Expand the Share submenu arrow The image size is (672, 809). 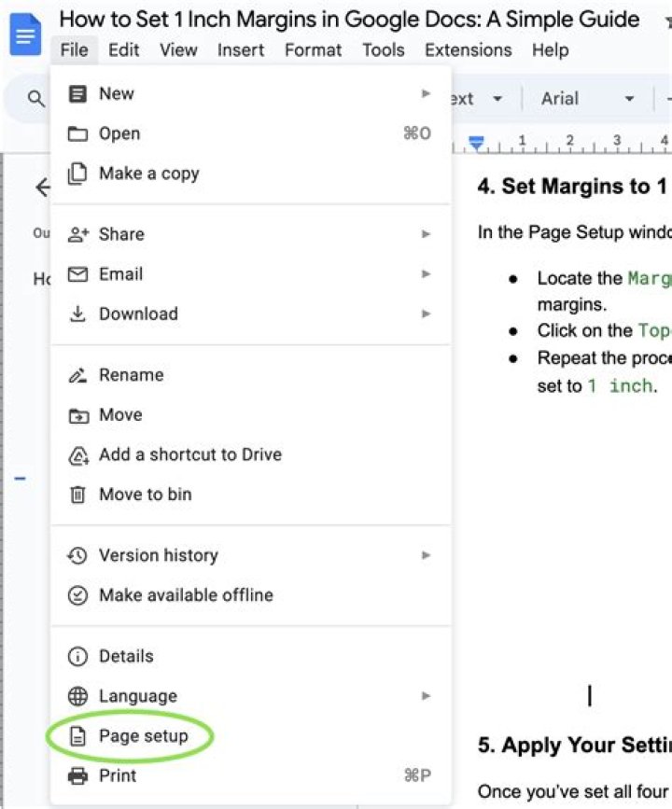point(427,234)
